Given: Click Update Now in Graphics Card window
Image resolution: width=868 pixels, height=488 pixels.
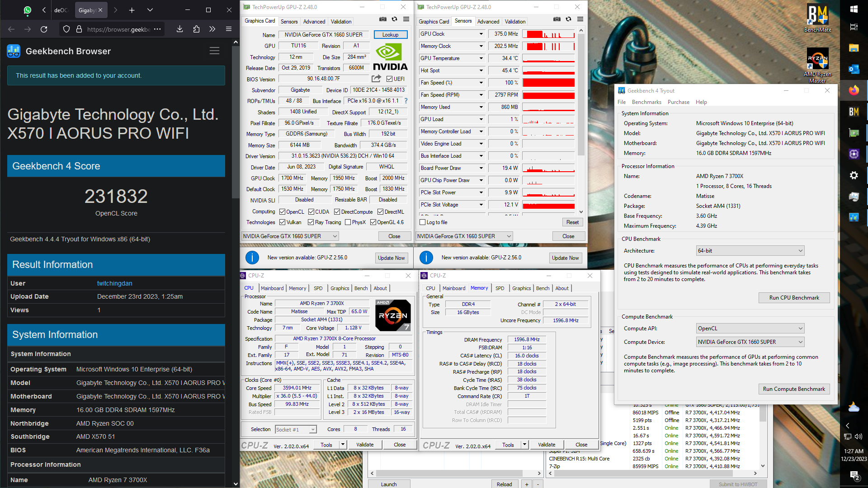Looking at the screenshot, I should [392, 258].
